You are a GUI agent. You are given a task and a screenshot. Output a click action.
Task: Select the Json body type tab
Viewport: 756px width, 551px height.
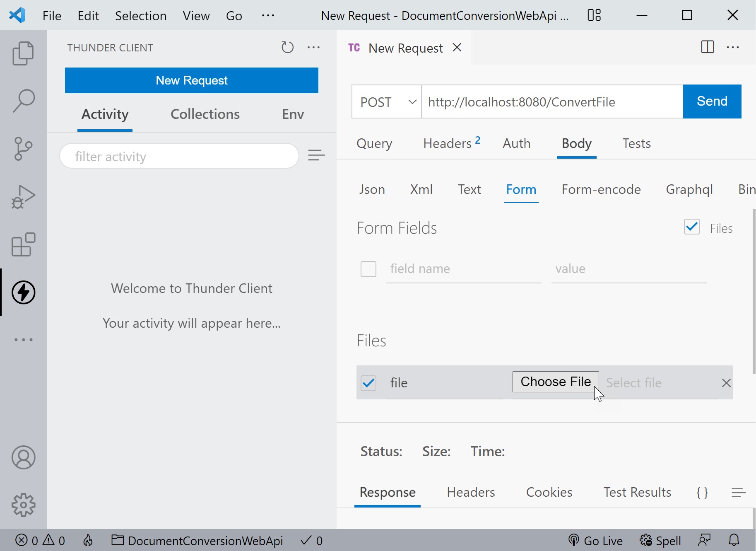pyautogui.click(x=372, y=189)
